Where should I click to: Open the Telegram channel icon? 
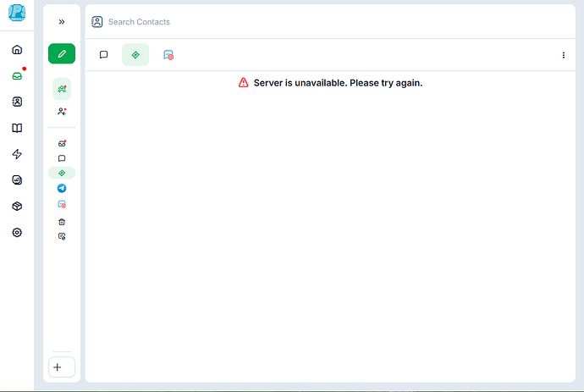click(x=62, y=188)
